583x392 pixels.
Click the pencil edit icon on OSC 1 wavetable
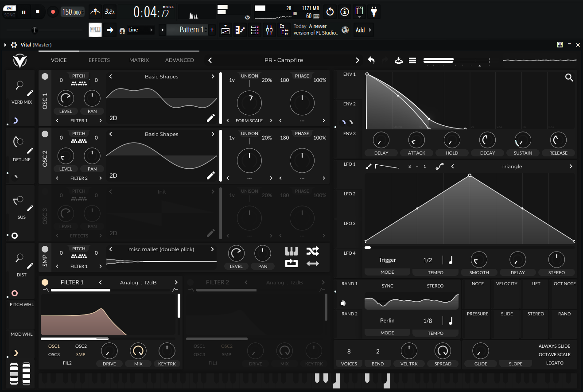[x=211, y=118]
